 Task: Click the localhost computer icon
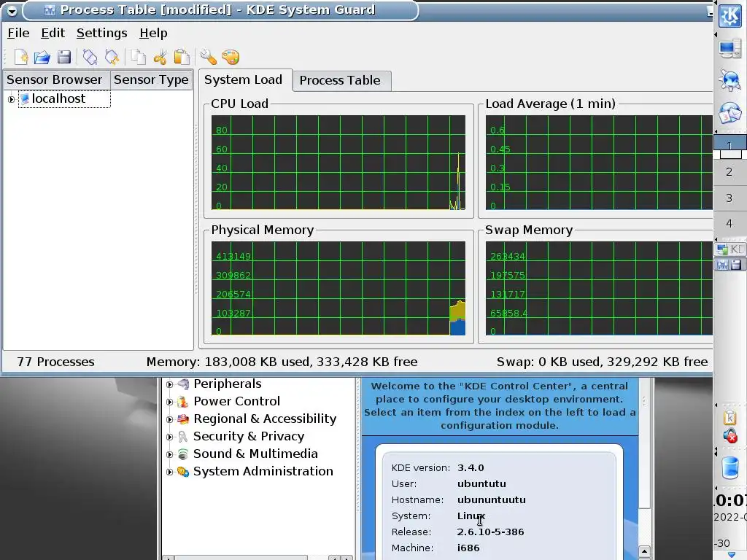[25, 99]
